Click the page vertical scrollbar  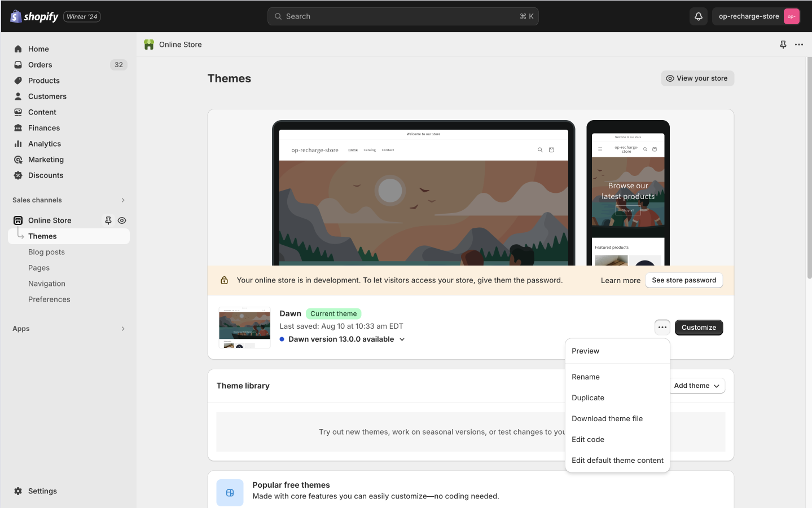809,168
